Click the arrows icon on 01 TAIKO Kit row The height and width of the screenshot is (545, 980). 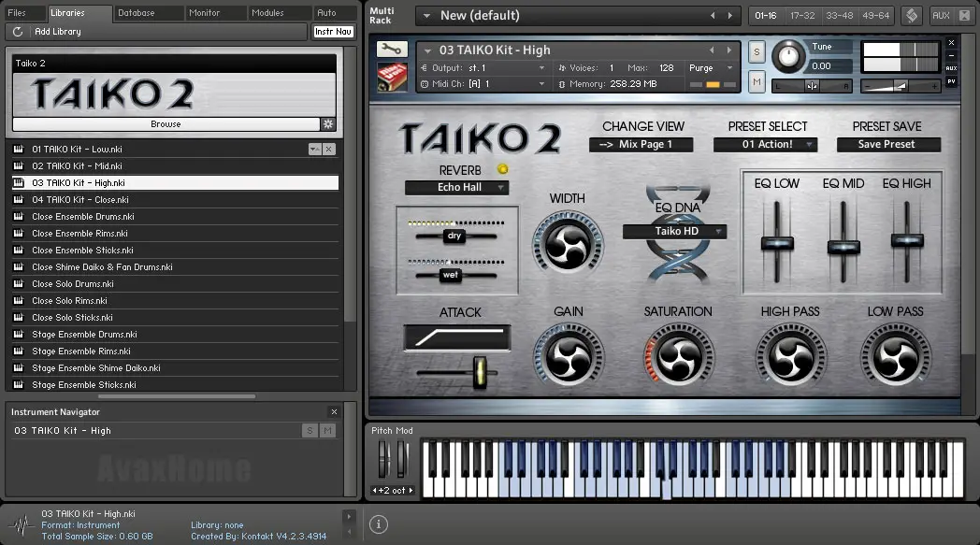[x=315, y=149]
